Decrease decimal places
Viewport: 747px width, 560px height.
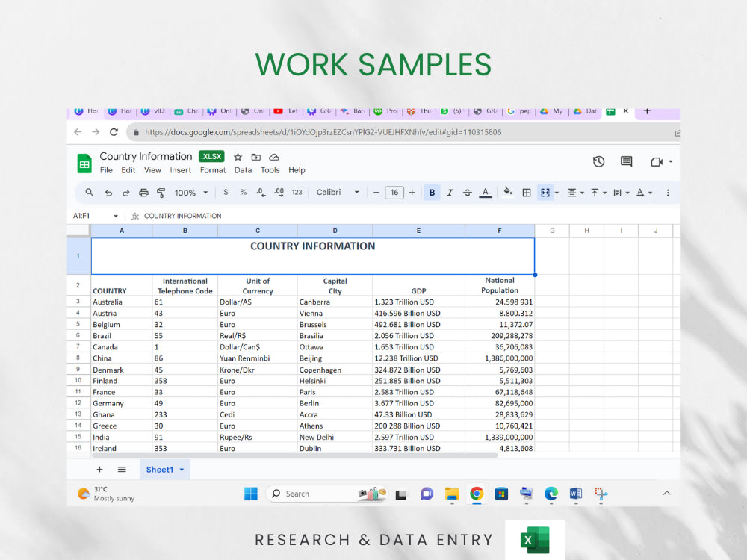[x=261, y=193]
